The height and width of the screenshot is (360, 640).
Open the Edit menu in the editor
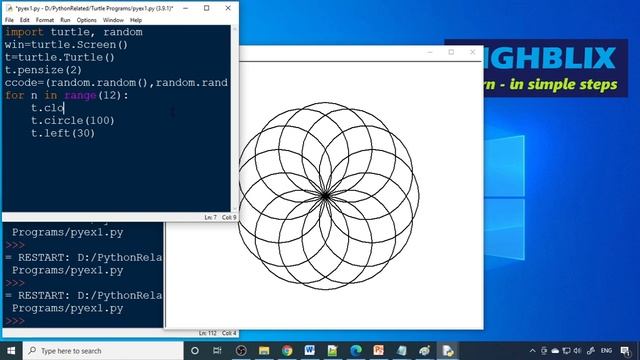pos(24,20)
